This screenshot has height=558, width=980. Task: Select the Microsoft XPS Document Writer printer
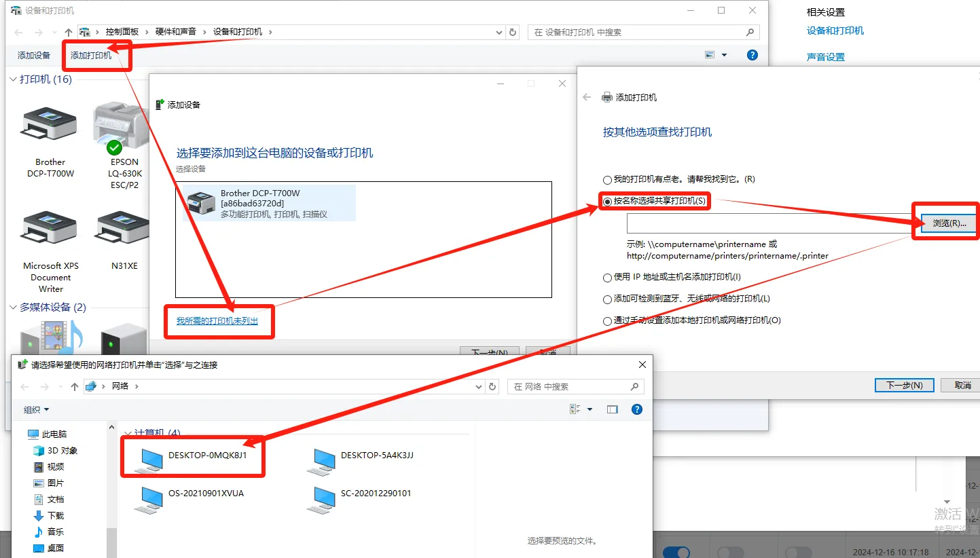[x=50, y=231]
